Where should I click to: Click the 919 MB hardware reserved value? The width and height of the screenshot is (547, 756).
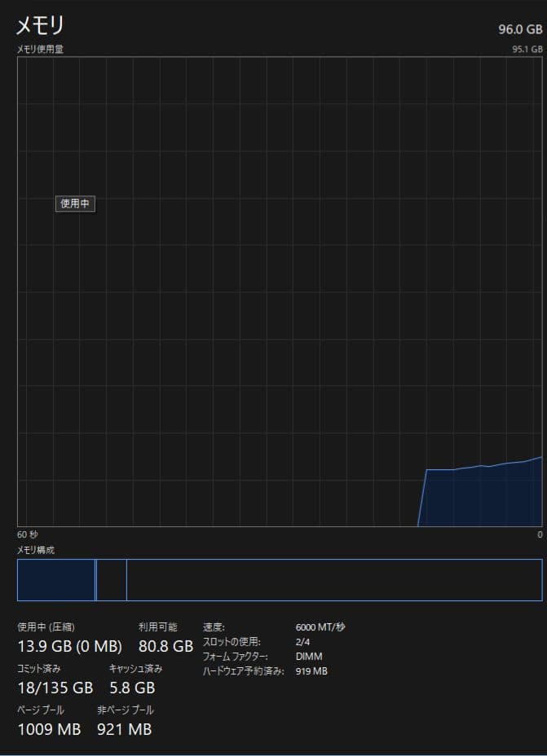311,671
